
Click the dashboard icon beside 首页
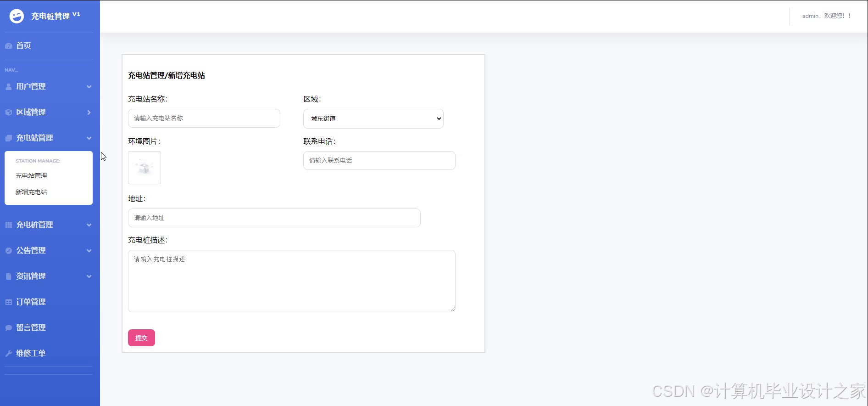8,46
